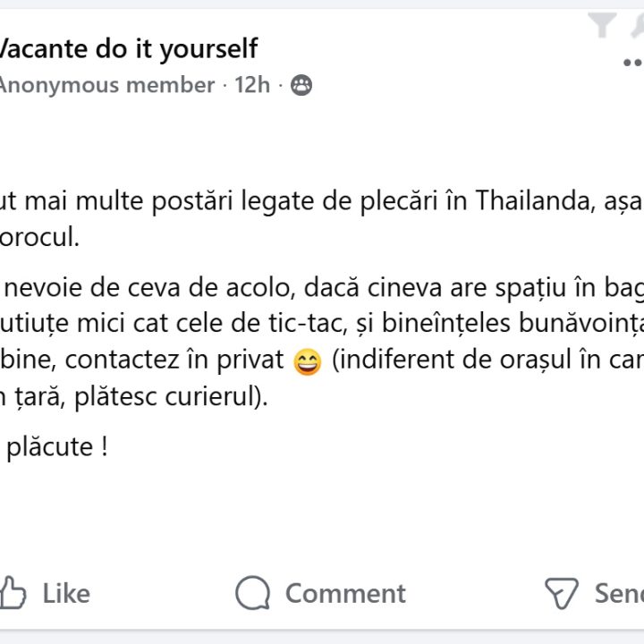Open the "Vacante do it yourself" group
The width and height of the screenshot is (644, 644).
128,48
